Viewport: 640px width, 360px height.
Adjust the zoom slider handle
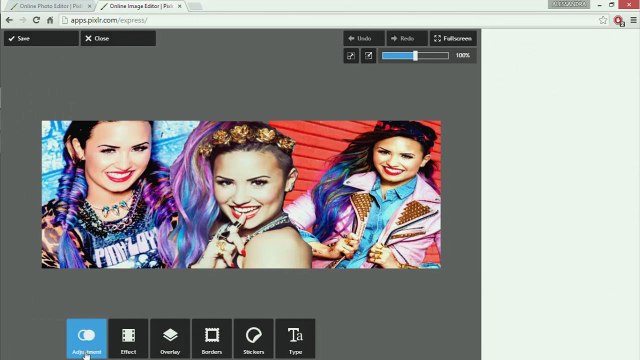pyautogui.click(x=415, y=56)
